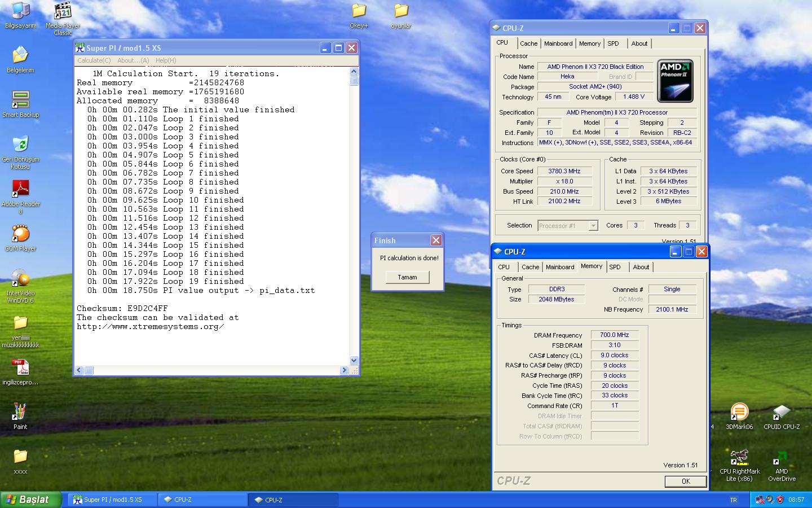Open xxxx folder on desktop

[20, 461]
